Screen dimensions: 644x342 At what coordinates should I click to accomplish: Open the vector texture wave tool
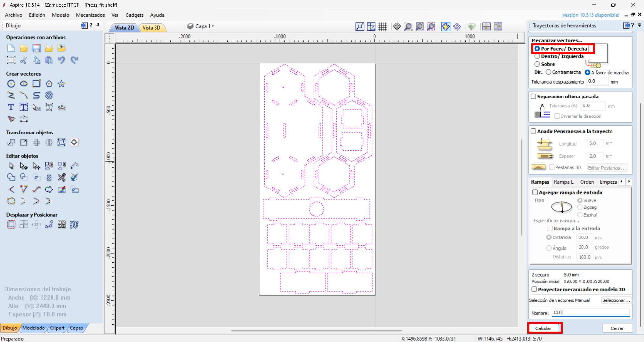[x=49, y=95]
